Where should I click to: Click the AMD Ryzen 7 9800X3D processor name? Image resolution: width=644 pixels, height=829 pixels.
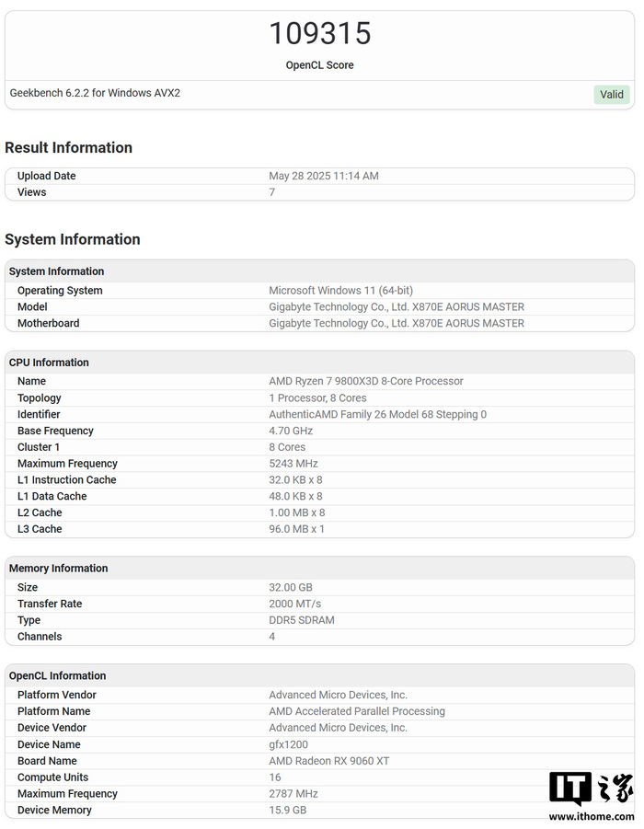point(365,381)
